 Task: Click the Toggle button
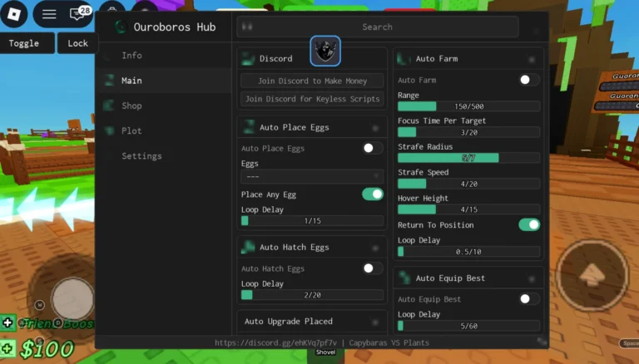click(x=27, y=43)
